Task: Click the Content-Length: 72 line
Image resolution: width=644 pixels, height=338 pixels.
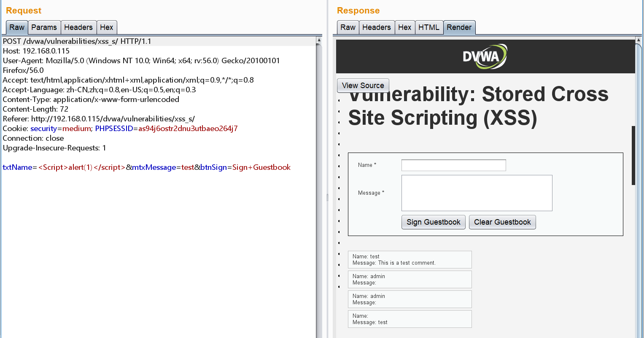Action: pyautogui.click(x=35, y=109)
